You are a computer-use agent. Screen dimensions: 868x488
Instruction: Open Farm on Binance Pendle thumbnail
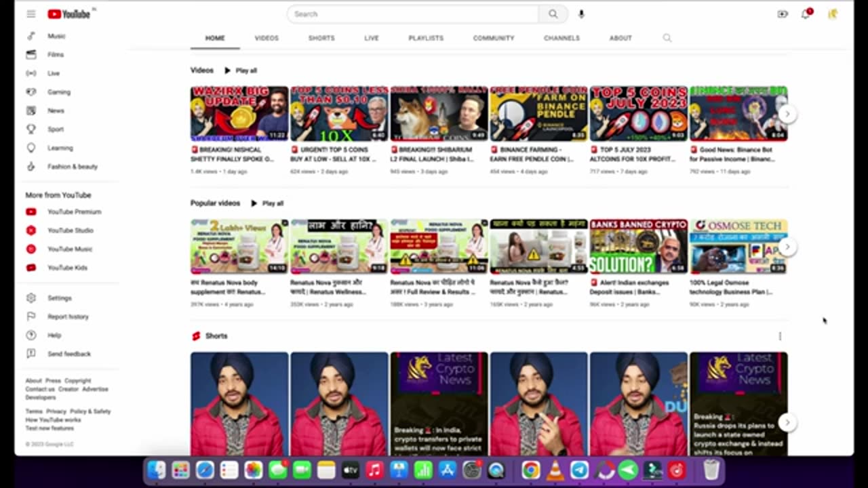pos(538,113)
